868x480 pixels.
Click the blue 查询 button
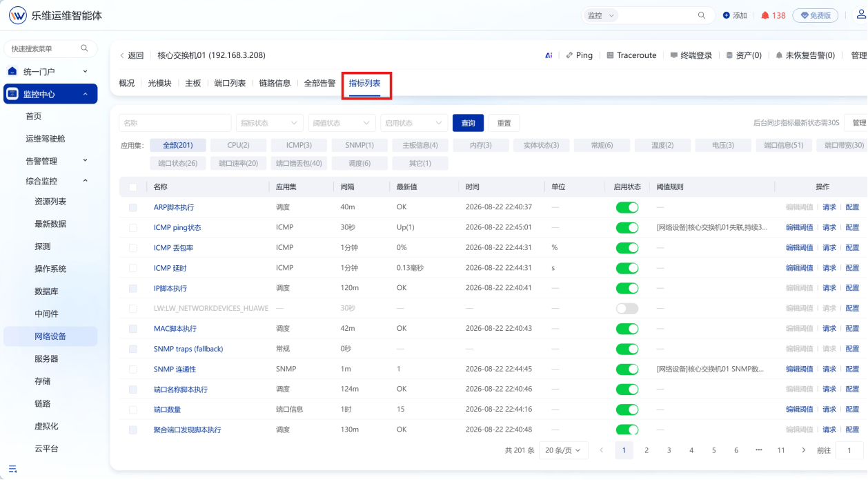coord(468,123)
